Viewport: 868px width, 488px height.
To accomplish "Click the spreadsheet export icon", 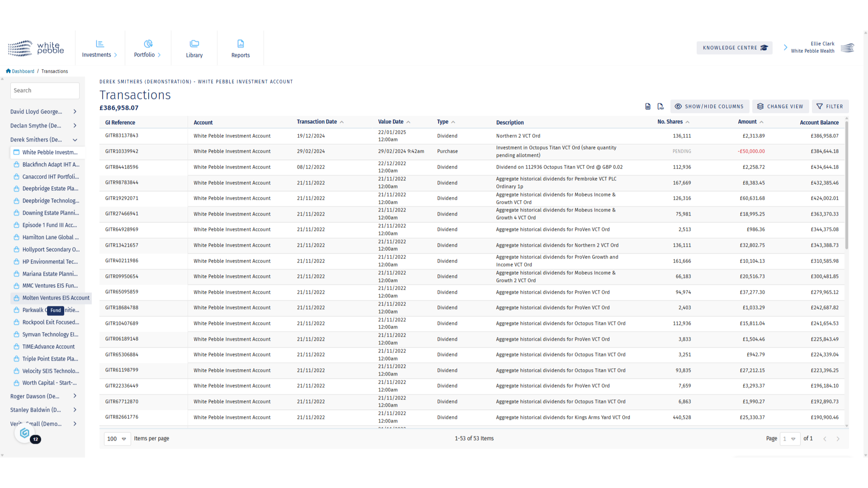I will point(648,107).
